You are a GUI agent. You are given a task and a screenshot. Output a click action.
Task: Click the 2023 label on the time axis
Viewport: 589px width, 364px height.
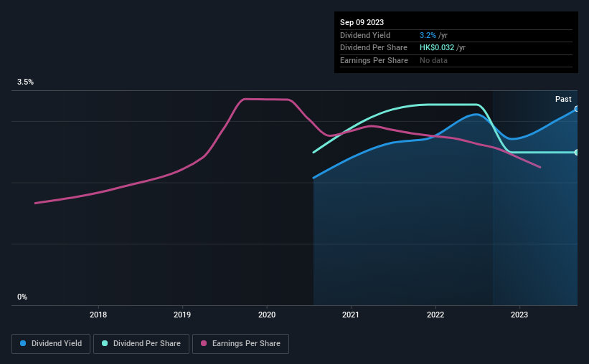tap(519, 315)
